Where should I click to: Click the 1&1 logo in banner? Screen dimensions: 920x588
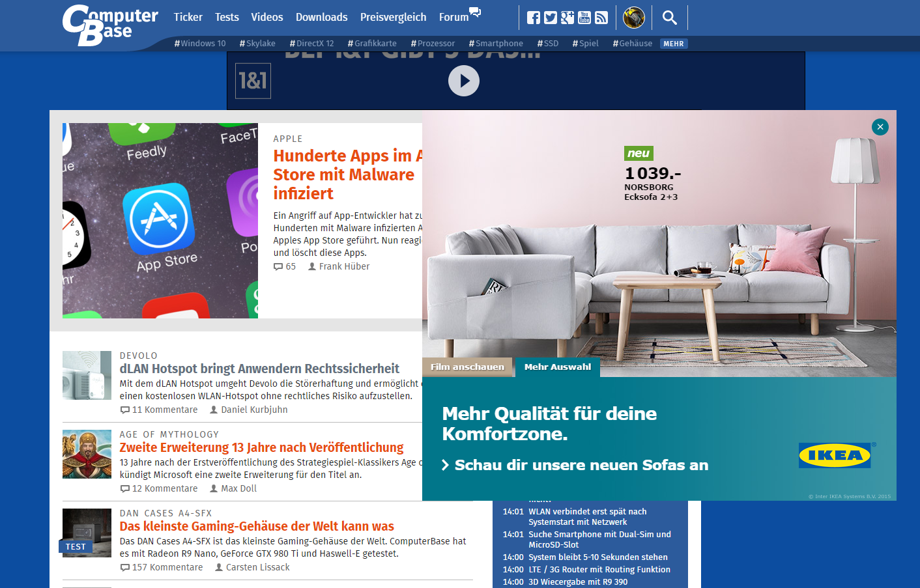point(253,81)
